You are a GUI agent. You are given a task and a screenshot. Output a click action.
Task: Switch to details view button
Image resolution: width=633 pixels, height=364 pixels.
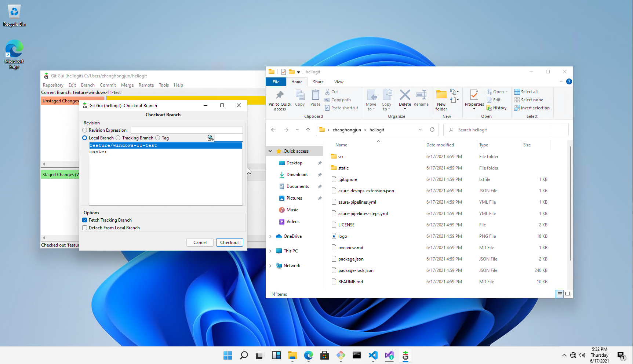560,294
